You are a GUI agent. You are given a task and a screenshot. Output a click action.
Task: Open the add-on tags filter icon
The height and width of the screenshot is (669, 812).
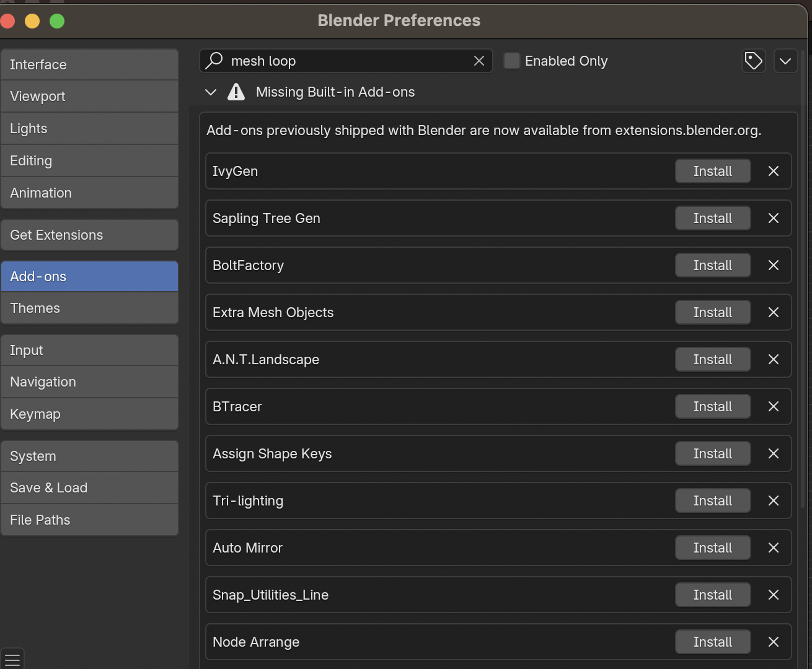tap(753, 61)
